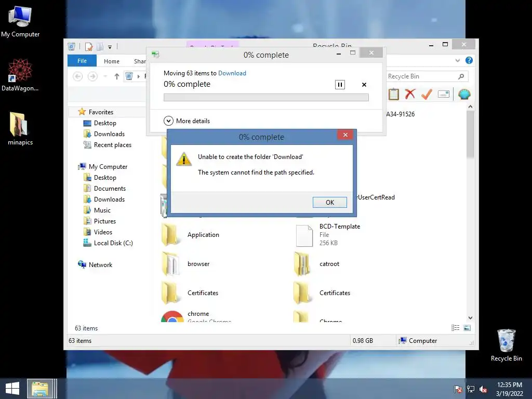Open My Computer desktop icon
Viewport: 532px width, 399px height.
click(20, 21)
